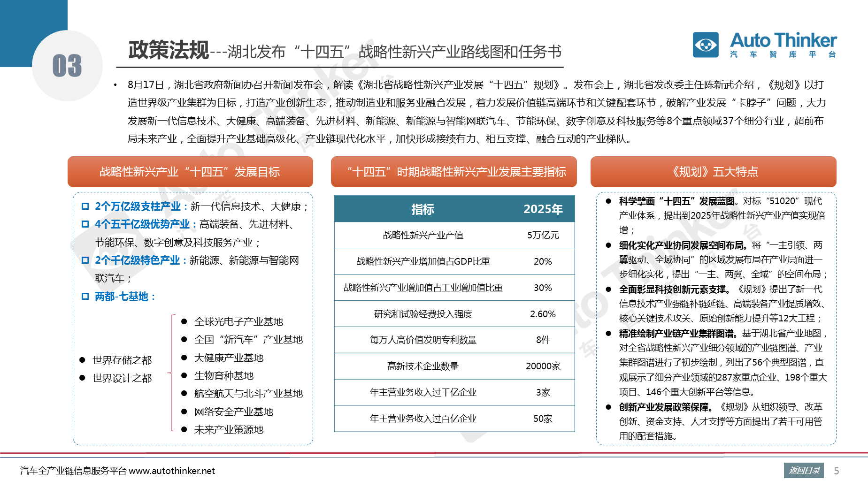Select the 战略性新兴产业增加值占工业增加值比重 cell
Viewport: 868px width, 488px height.
coord(423,288)
